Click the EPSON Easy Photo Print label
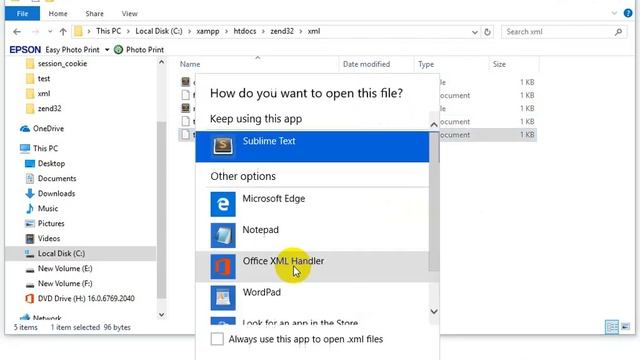This screenshot has height=360, width=640. click(x=54, y=50)
